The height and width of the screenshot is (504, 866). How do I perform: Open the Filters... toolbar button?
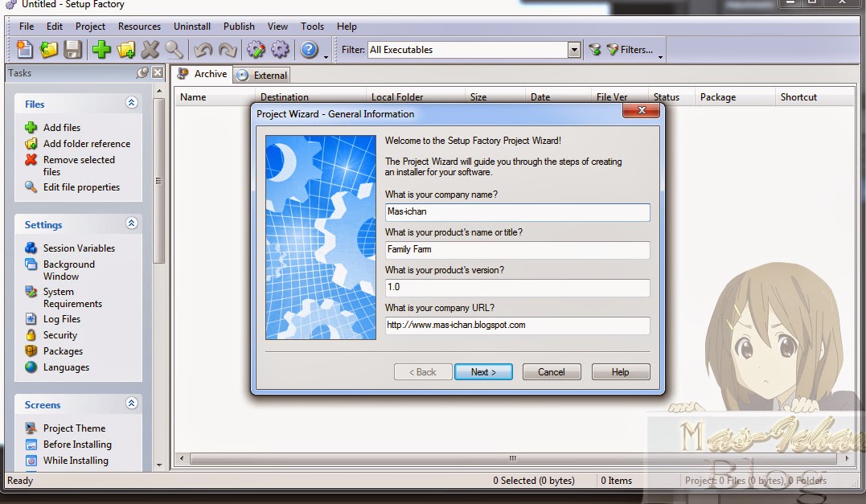(630, 50)
